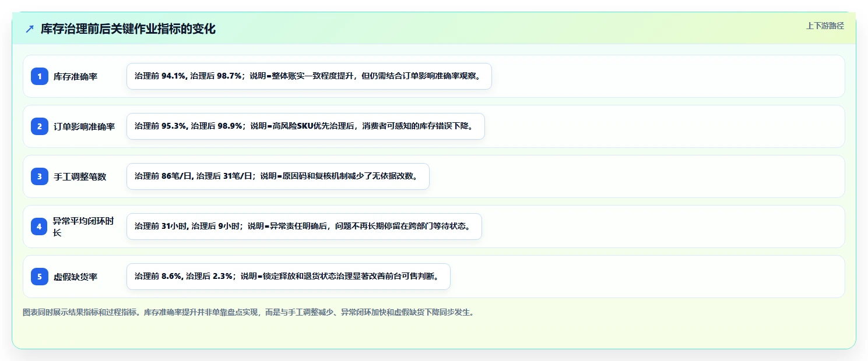Click the trend arrow icon beside the title
The image size is (868, 361).
click(x=30, y=29)
